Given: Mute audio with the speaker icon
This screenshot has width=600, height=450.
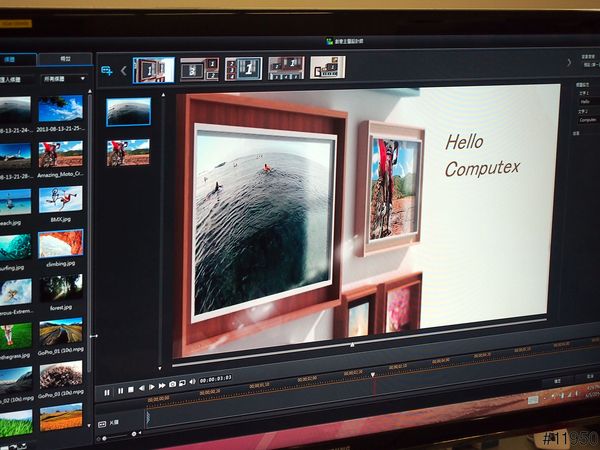Looking at the screenshot, I should tap(192, 383).
